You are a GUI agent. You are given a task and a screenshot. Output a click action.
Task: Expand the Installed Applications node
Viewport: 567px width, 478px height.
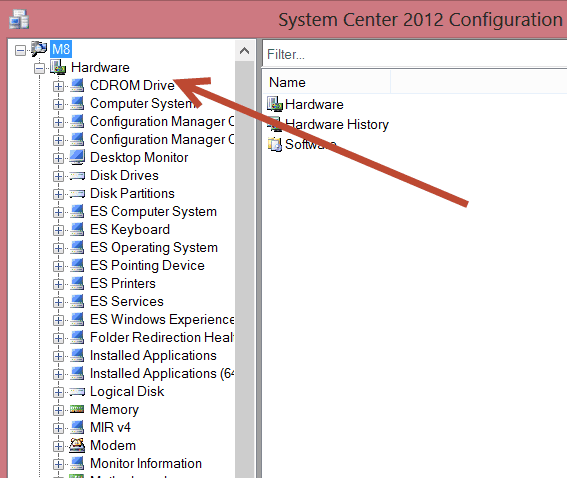point(58,356)
